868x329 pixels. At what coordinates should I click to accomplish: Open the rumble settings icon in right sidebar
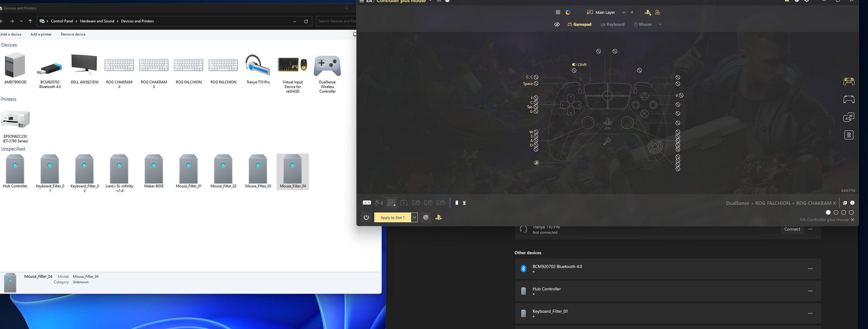pos(849,135)
